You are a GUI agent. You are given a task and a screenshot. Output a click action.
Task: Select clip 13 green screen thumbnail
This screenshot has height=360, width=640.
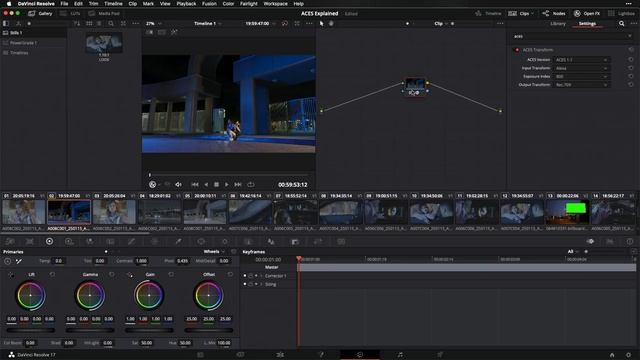[x=567, y=212]
